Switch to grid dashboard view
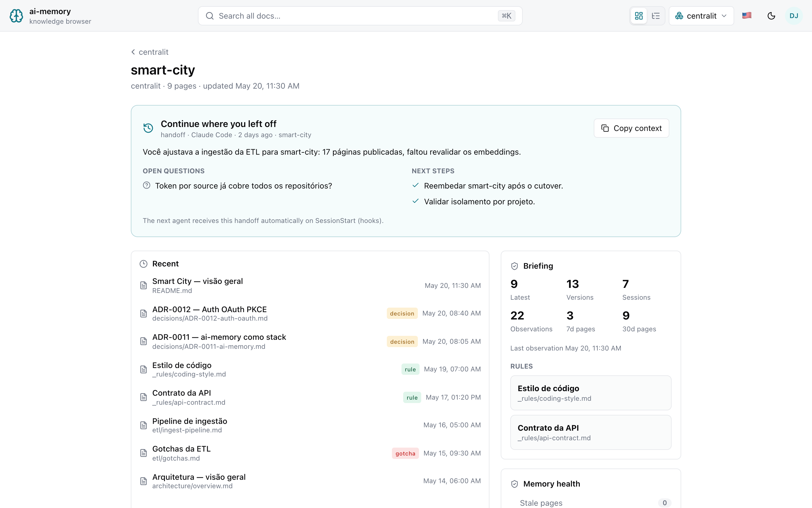812x508 pixels. (639, 16)
